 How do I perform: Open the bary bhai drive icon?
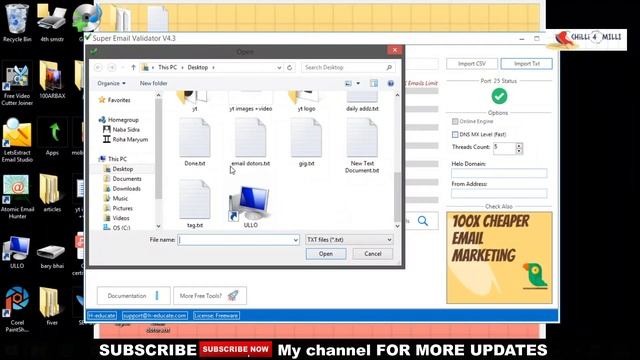click(x=52, y=257)
